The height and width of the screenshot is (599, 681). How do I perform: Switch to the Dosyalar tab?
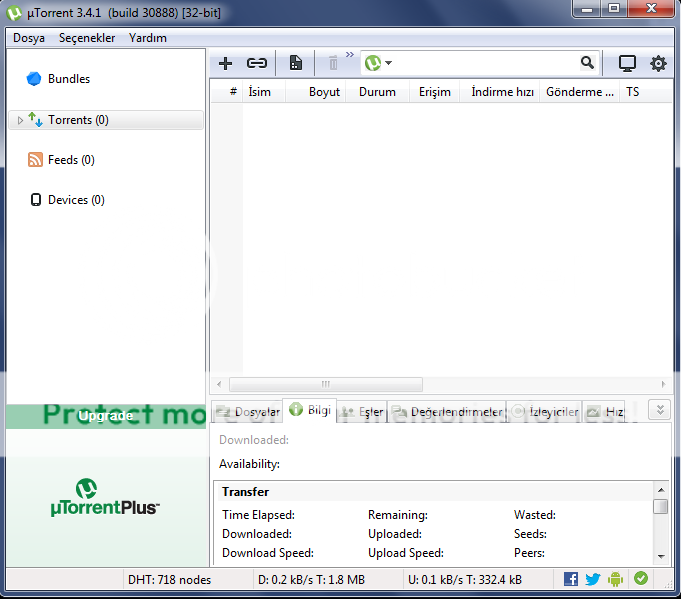click(x=247, y=411)
